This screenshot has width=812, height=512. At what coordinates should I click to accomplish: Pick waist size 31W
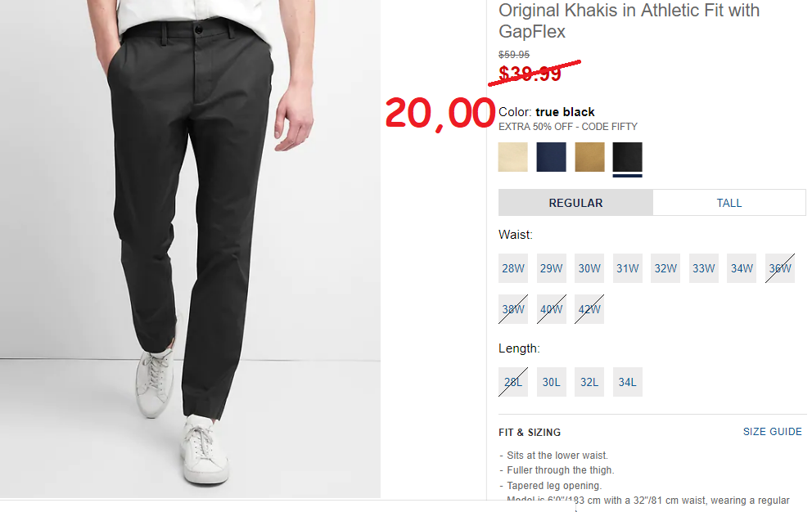(627, 268)
